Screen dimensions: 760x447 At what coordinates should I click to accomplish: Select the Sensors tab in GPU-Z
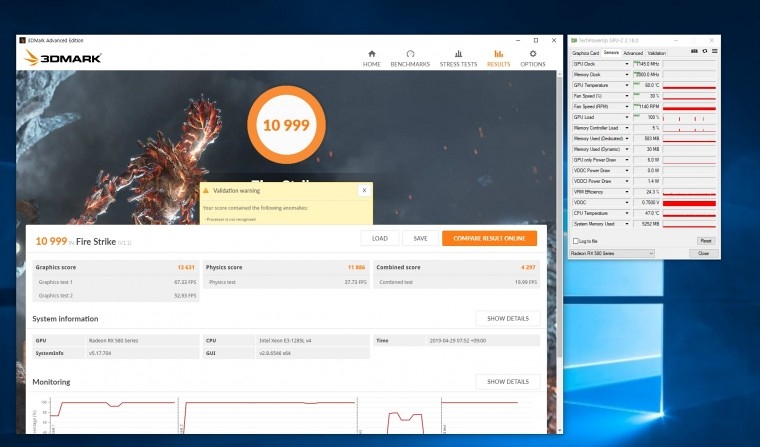[611, 52]
